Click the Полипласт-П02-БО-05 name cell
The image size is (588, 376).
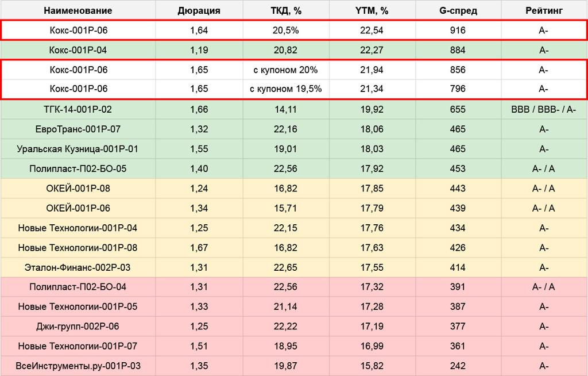(78, 168)
